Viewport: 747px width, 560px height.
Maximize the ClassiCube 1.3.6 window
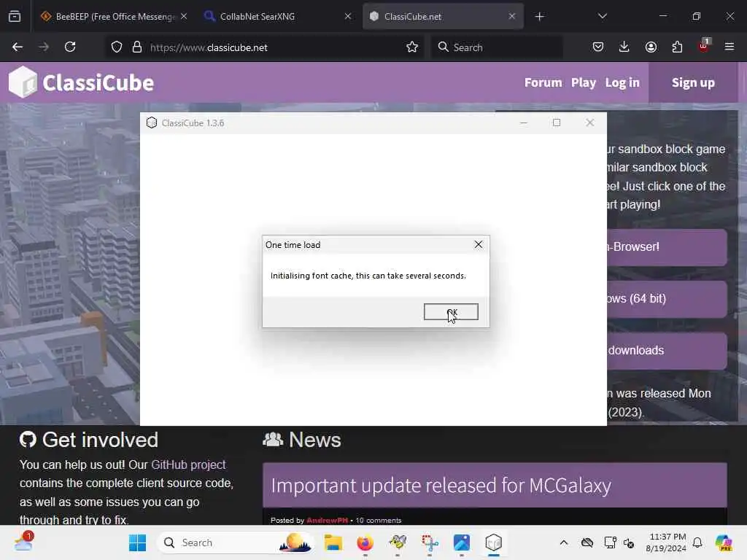click(x=557, y=122)
